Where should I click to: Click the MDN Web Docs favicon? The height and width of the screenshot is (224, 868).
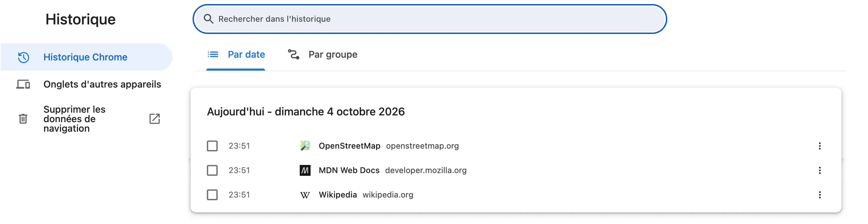305,170
